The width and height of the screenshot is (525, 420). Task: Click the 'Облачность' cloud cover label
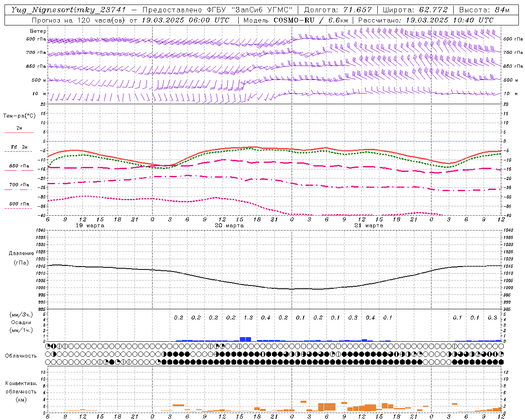(21, 356)
